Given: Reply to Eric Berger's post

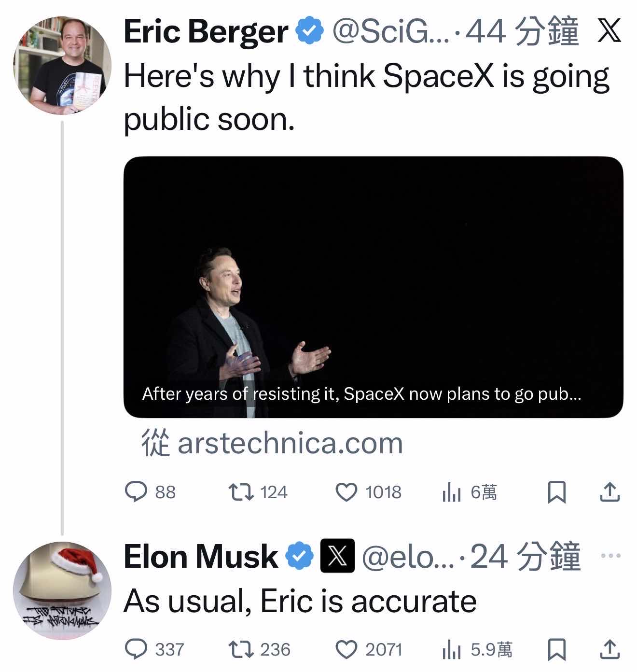Looking at the screenshot, I should [x=137, y=492].
